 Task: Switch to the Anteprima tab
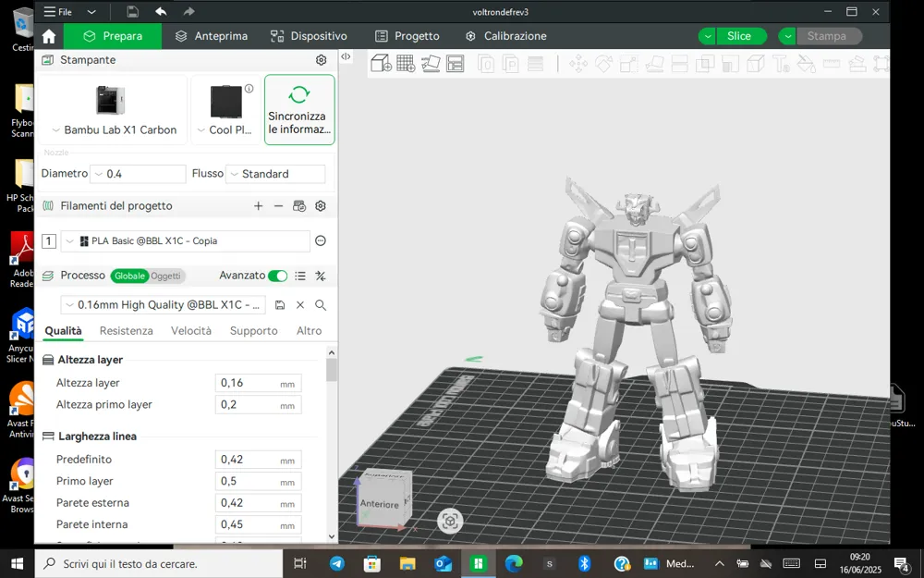pos(212,37)
